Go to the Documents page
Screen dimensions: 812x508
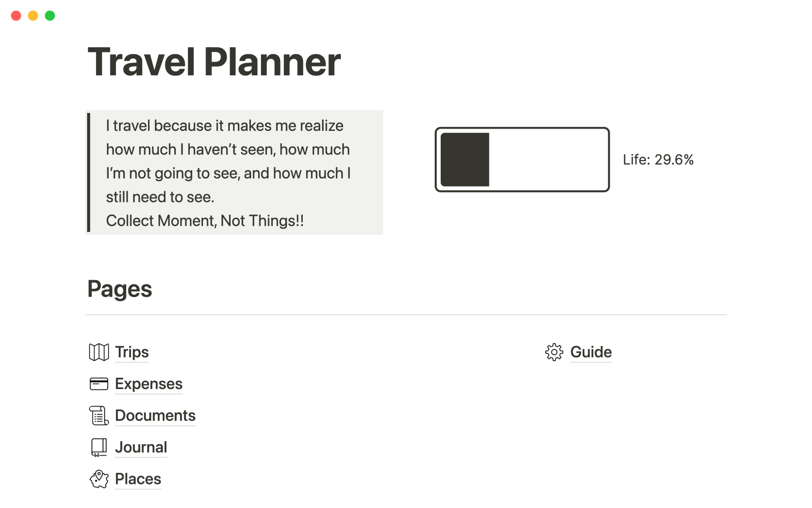pos(155,416)
